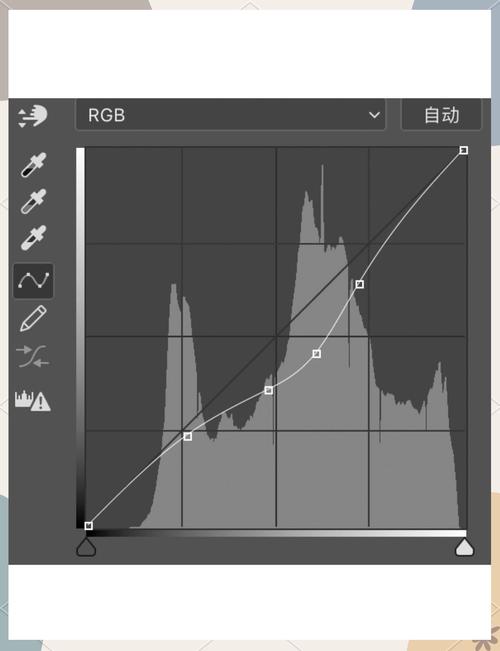Image resolution: width=500 pixels, height=651 pixels.
Task: Pick the white point eyedropper
Action: click(34, 238)
